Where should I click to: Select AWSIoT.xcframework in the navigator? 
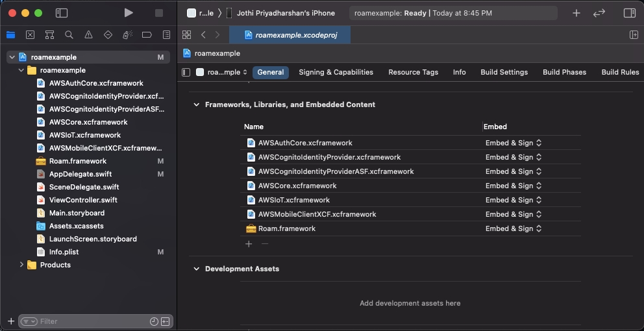coord(85,135)
